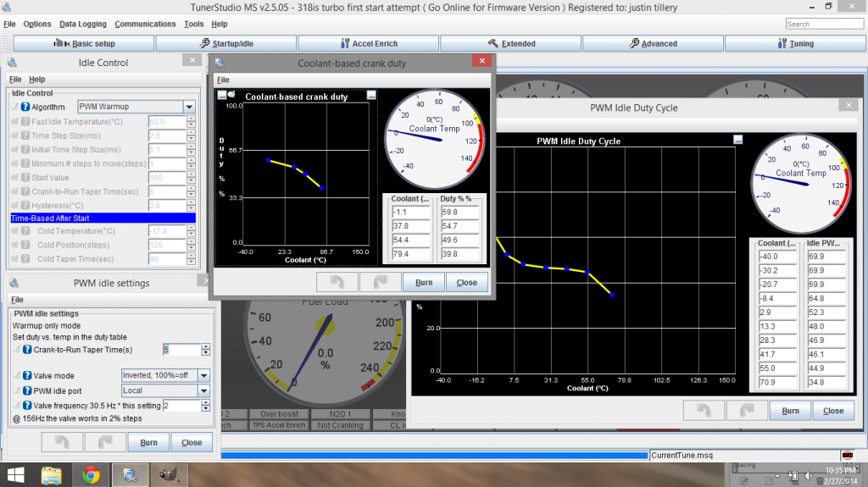Open GIMP from the taskbar
Image resolution: width=868 pixels, height=487 pixels.
169,475
